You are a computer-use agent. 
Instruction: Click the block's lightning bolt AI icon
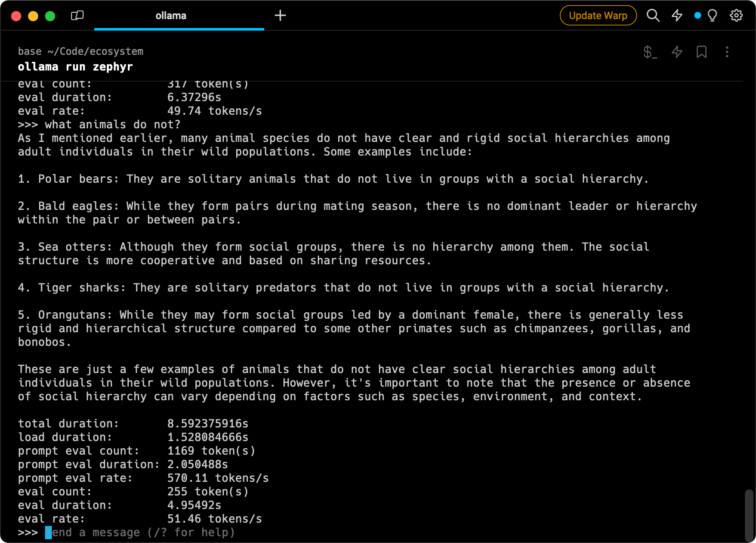coord(677,52)
